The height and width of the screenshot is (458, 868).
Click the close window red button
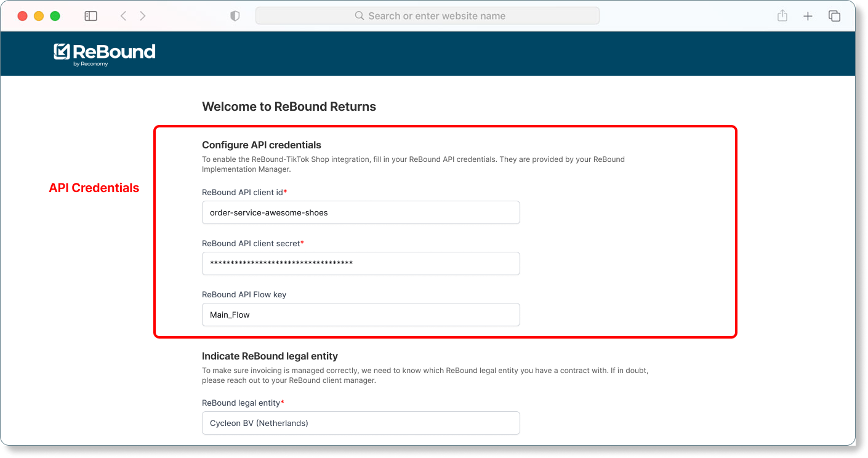click(23, 16)
